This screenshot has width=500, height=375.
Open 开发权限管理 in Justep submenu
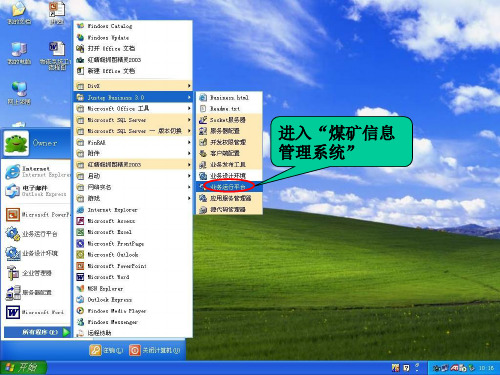coord(229,142)
